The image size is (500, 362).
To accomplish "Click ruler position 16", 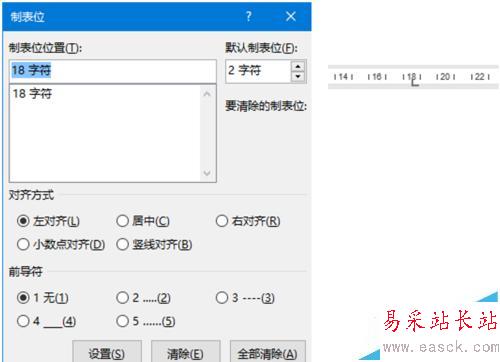I will [377, 77].
